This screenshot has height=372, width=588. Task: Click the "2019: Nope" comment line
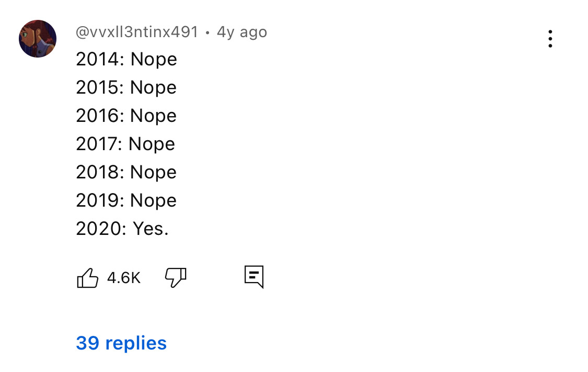(x=126, y=201)
